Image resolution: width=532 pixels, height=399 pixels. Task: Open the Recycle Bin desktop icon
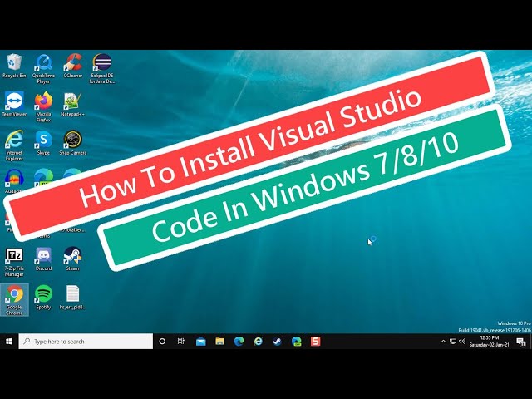pos(14,66)
